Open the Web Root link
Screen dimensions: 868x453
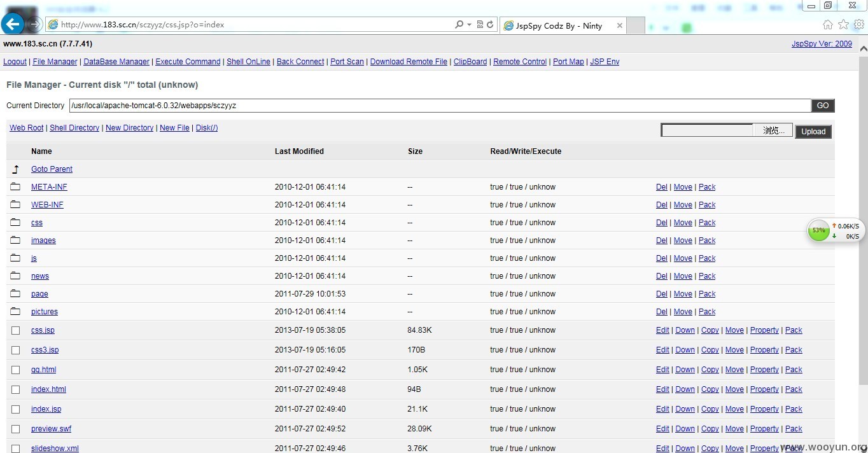[x=27, y=128]
